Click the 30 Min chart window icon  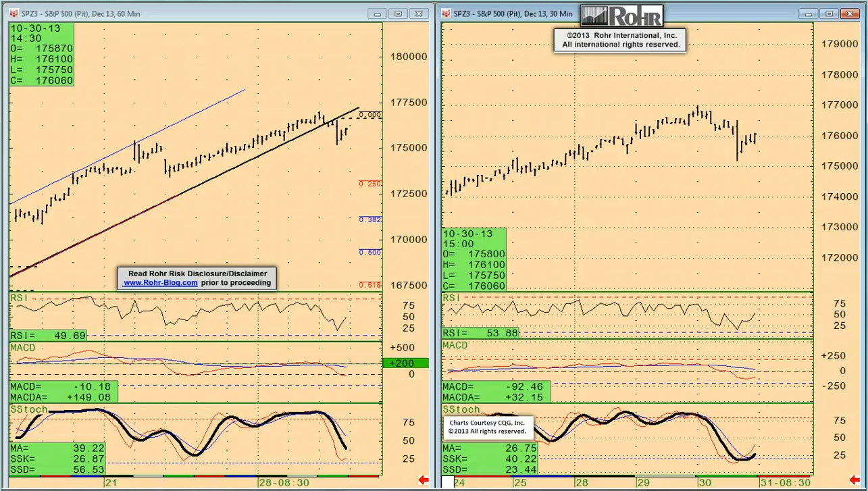pos(446,14)
